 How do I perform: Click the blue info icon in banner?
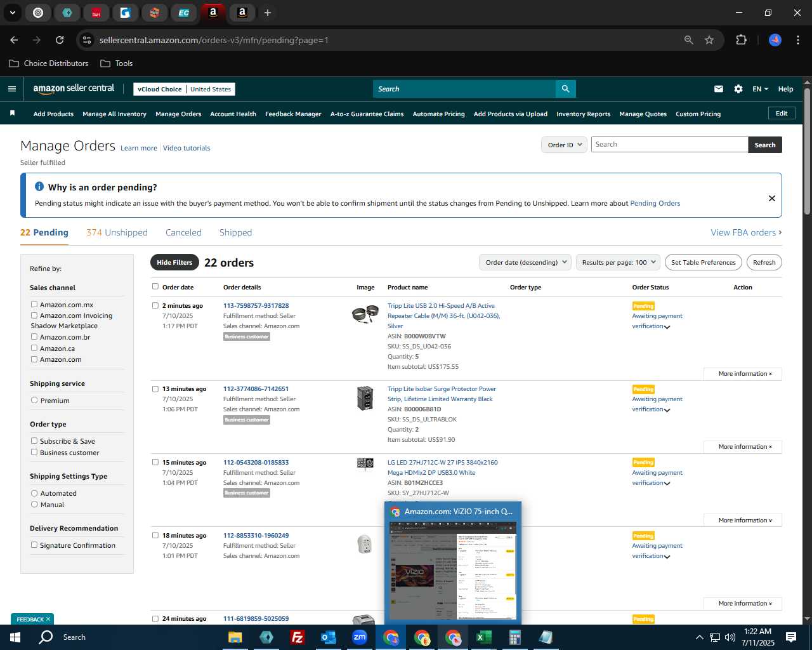(x=39, y=187)
